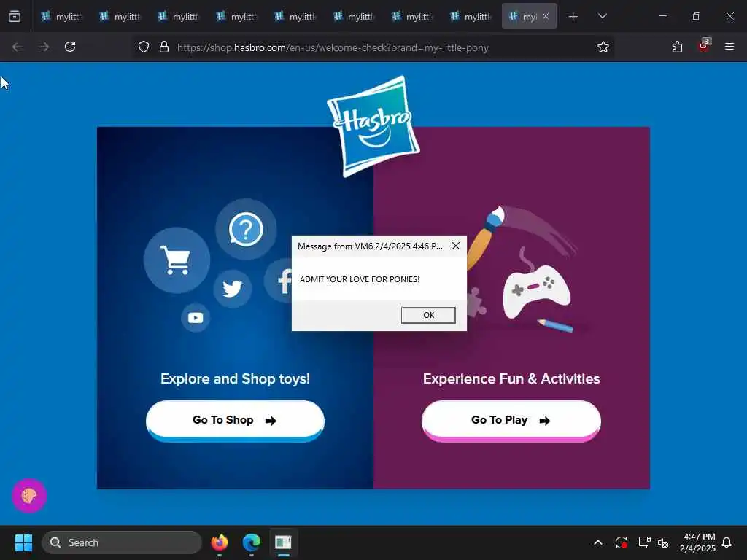Open the Firefox extensions puzzle icon

click(x=677, y=47)
